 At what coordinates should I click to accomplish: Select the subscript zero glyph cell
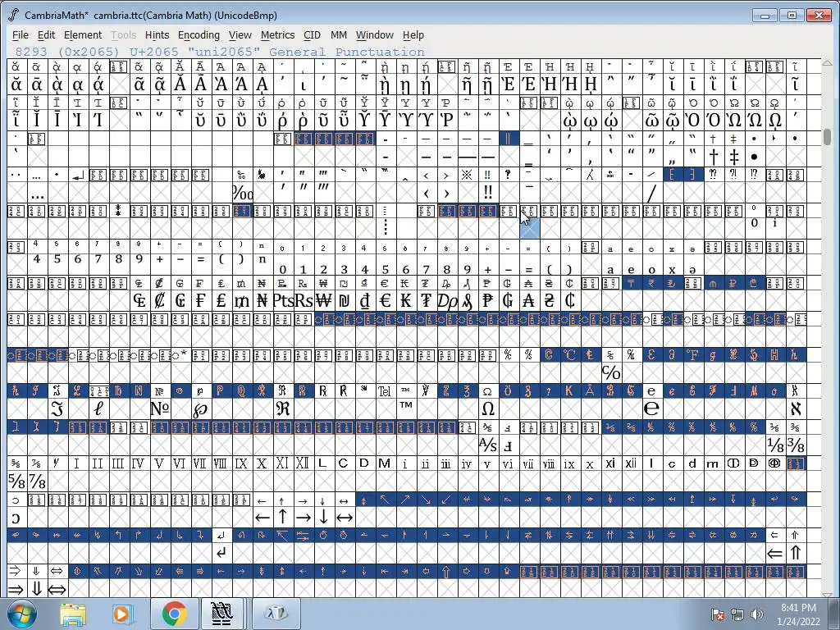pyautogui.click(x=282, y=264)
